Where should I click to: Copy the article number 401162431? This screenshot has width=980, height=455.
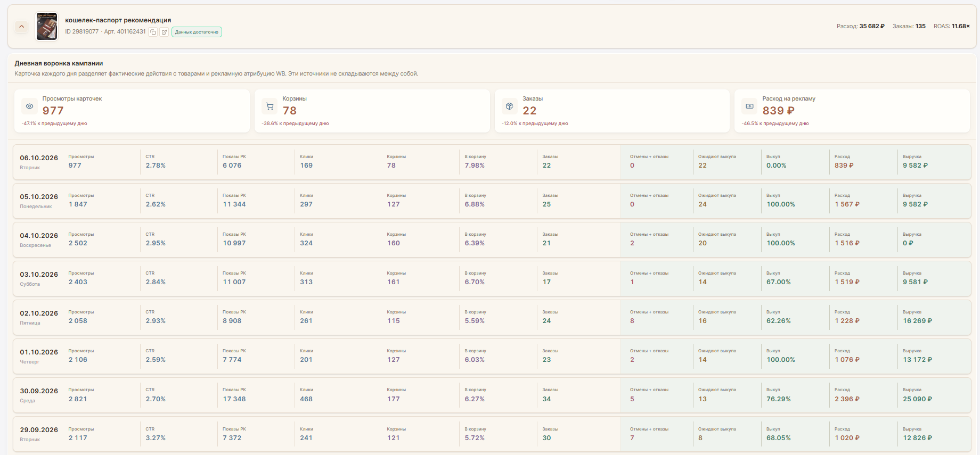tap(153, 32)
